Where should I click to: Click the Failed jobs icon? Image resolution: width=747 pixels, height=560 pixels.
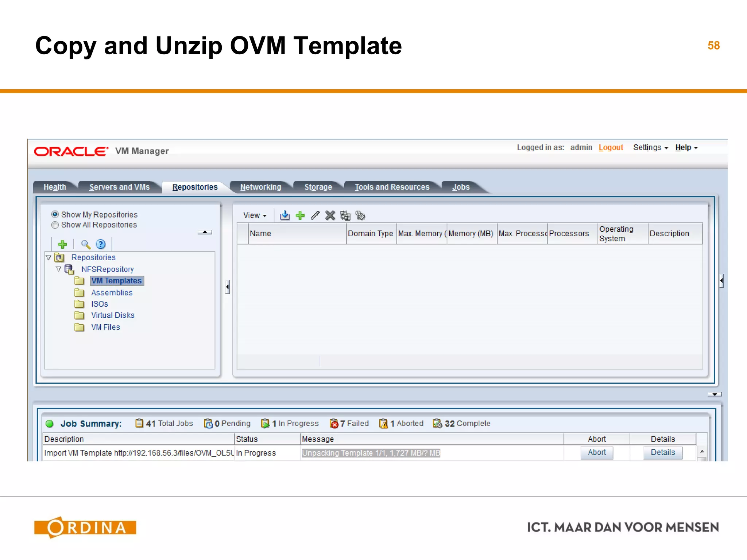[334, 423]
